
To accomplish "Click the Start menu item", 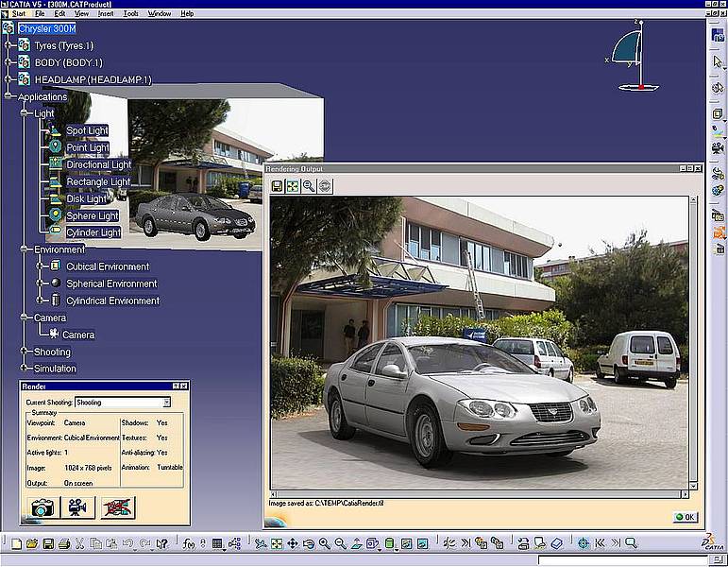I will (x=19, y=14).
